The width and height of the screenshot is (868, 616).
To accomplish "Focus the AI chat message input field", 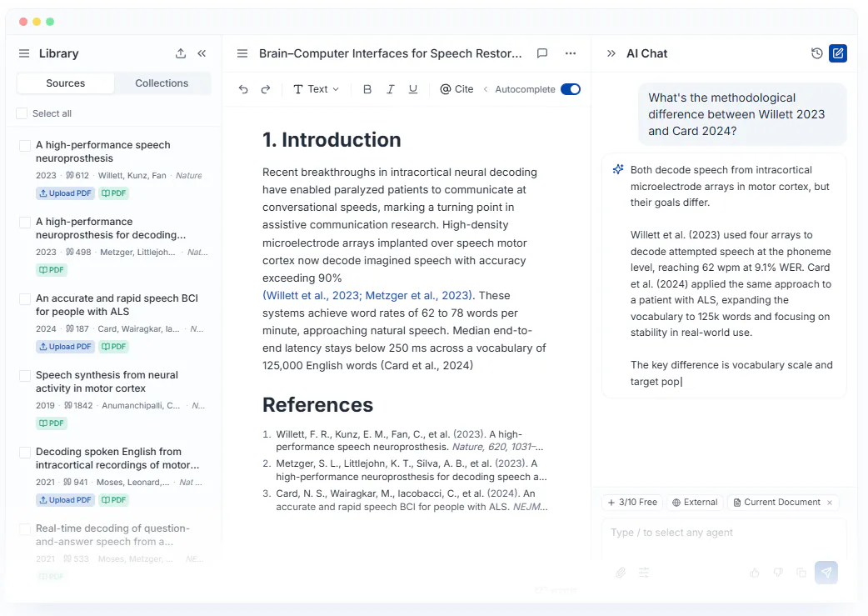I will click(724, 533).
